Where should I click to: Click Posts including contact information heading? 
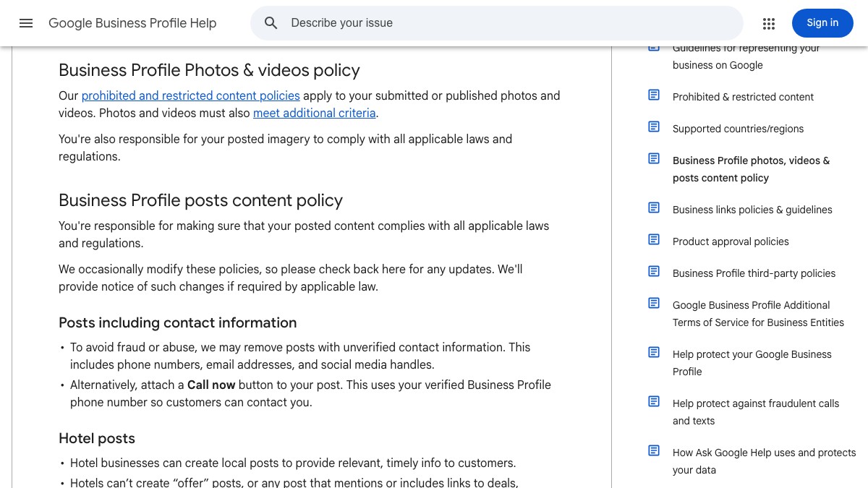(178, 322)
